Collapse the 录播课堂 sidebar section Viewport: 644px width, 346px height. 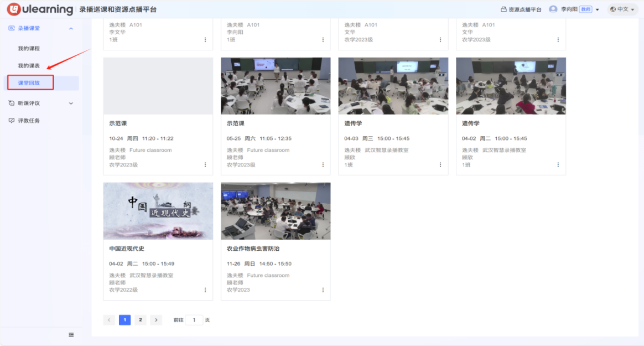click(71, 29)
